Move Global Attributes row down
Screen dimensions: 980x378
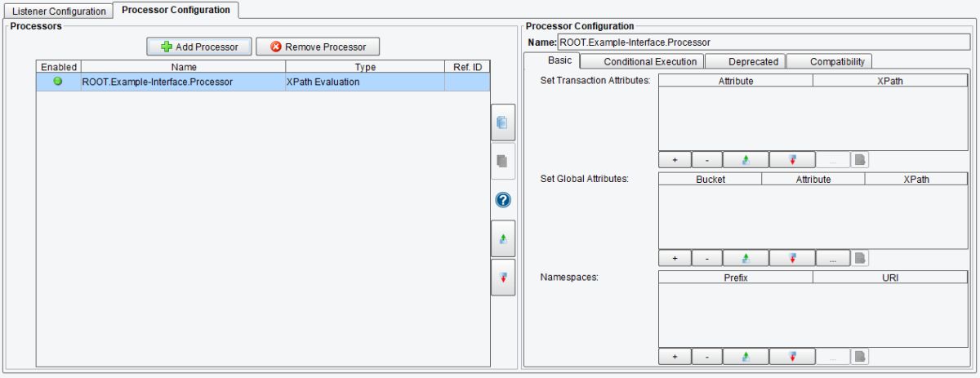791,258
